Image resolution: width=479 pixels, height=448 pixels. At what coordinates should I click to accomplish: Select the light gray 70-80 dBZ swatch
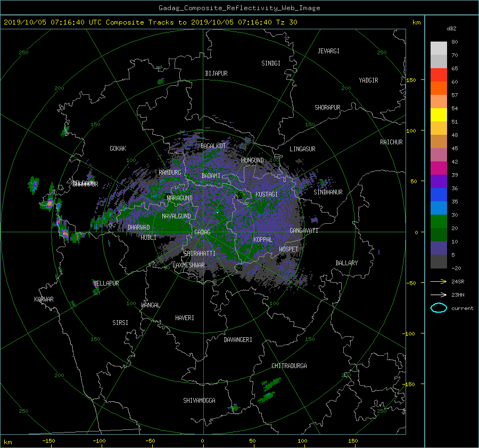pyautogui.click(x=439, y=48)
